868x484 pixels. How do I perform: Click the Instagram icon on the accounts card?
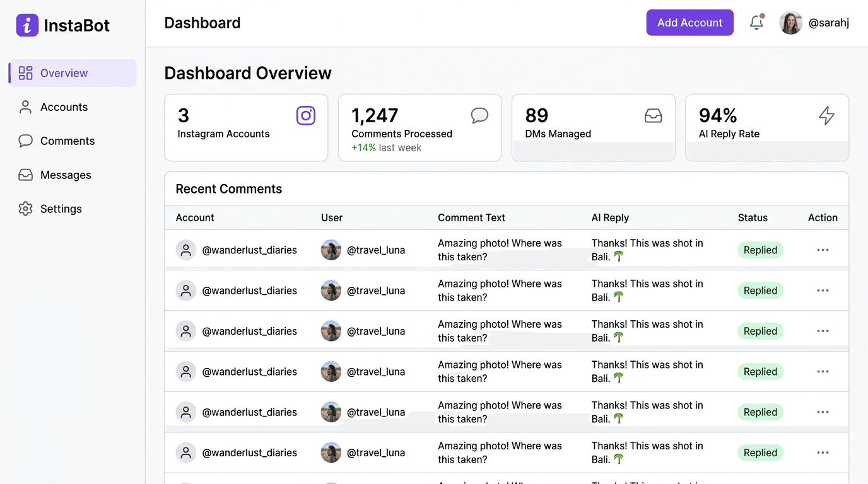[x=306, y=115]
